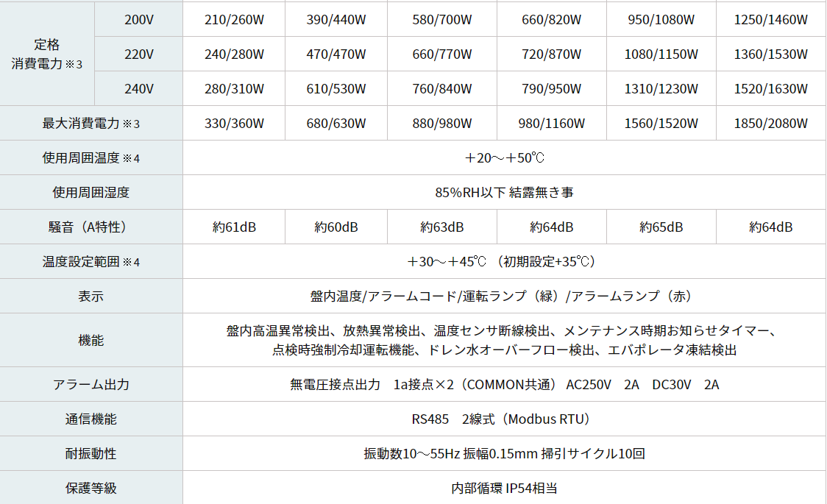Click the 使用周囲温度 row header
The width and height of the screenshot is (827, 504).
(90, 158)
